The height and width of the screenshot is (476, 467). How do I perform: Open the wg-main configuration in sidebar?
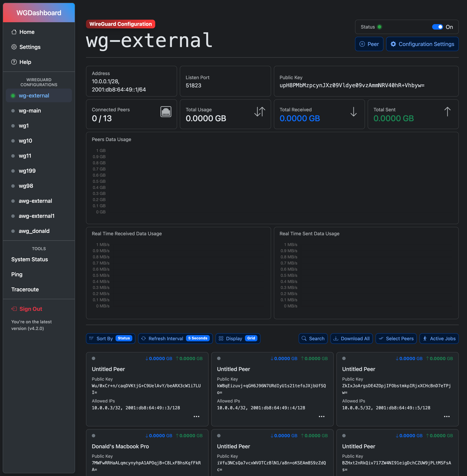tap(30, 111)
